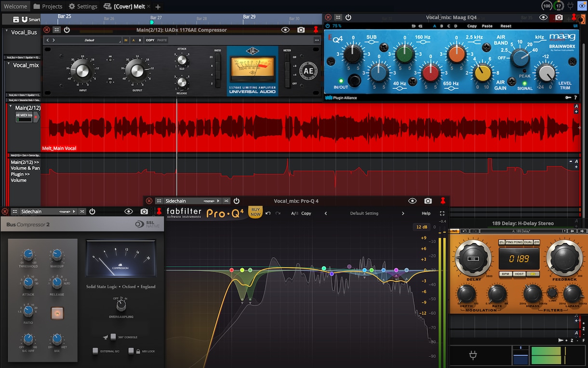Click the BUY NOW button in Pro-Q 4

[255, 212]
